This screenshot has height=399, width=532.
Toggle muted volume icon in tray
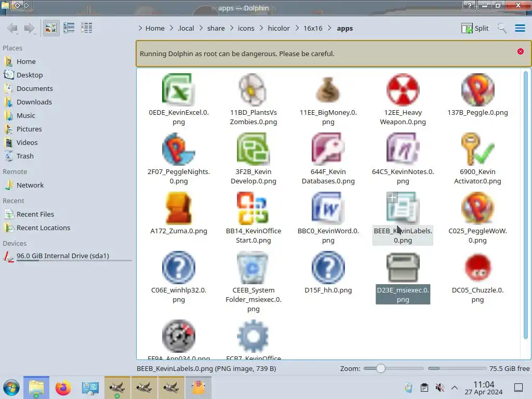coord(440,388)
